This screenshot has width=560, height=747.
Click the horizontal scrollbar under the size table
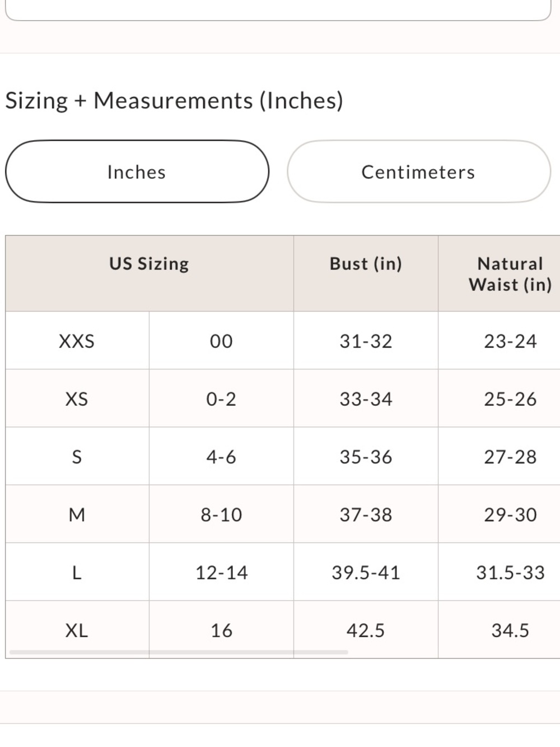point(179,652)
